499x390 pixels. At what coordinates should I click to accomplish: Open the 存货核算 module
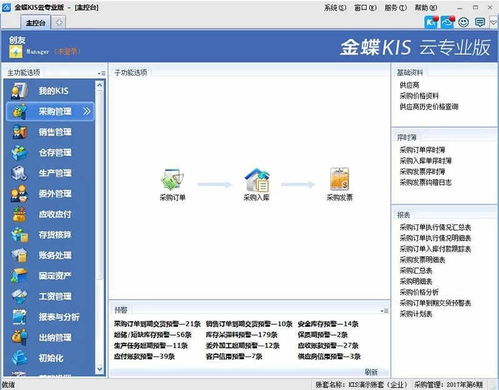(50, 235)
